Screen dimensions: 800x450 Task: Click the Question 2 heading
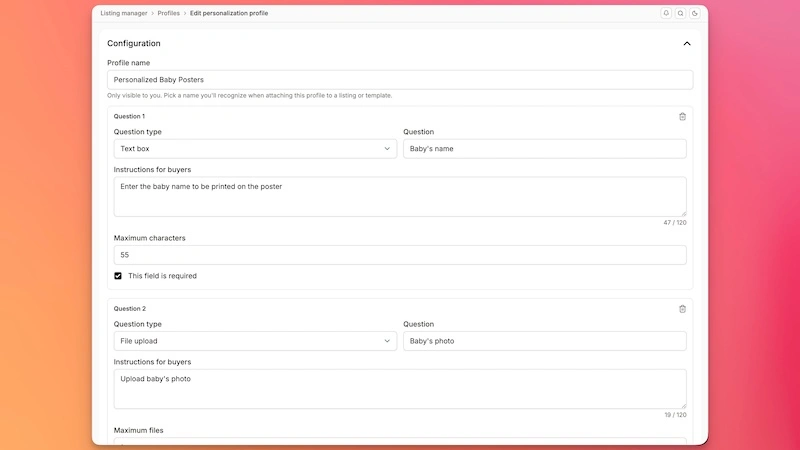(130, 309)
